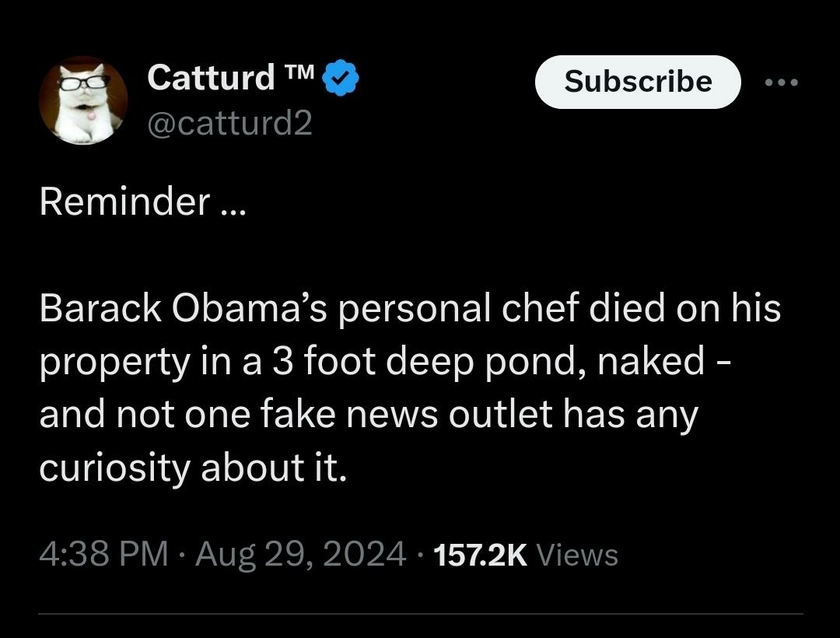Click the Aug 29, 2024 date

pos(300,554)
